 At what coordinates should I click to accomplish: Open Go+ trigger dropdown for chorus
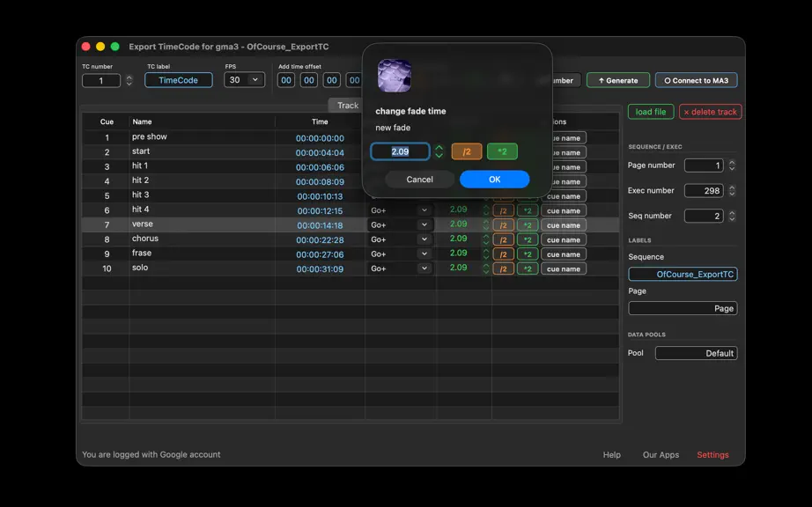pyautogui.click(x=400, y=239)
